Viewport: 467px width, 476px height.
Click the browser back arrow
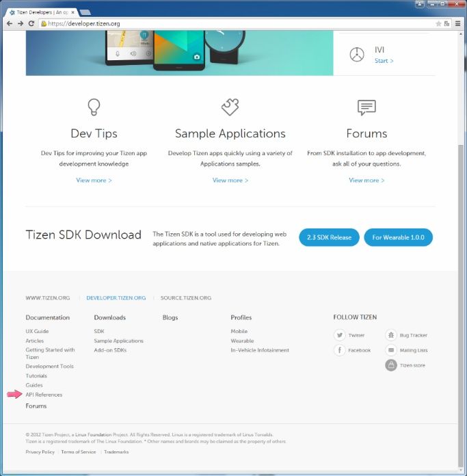tap(10, 23)
